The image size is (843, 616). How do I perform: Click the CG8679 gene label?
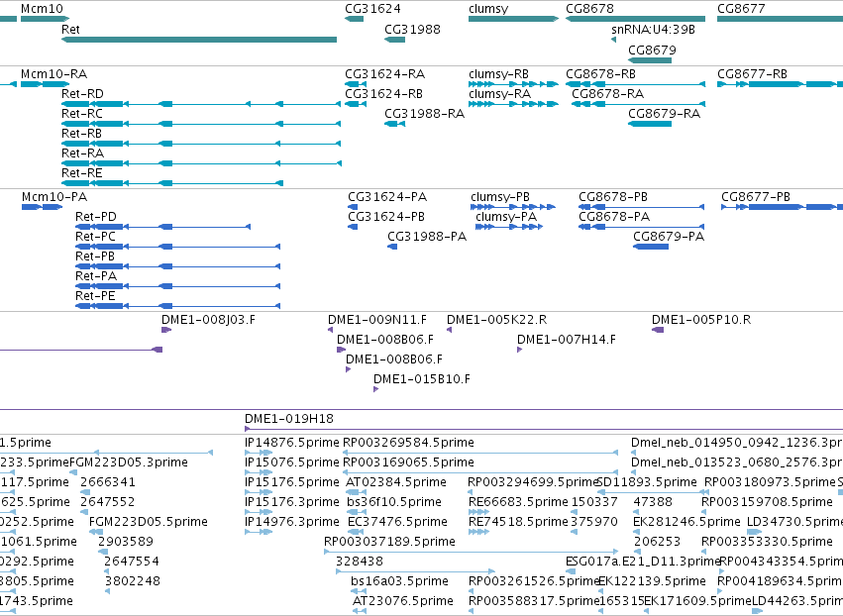click(x=652, y=50)
